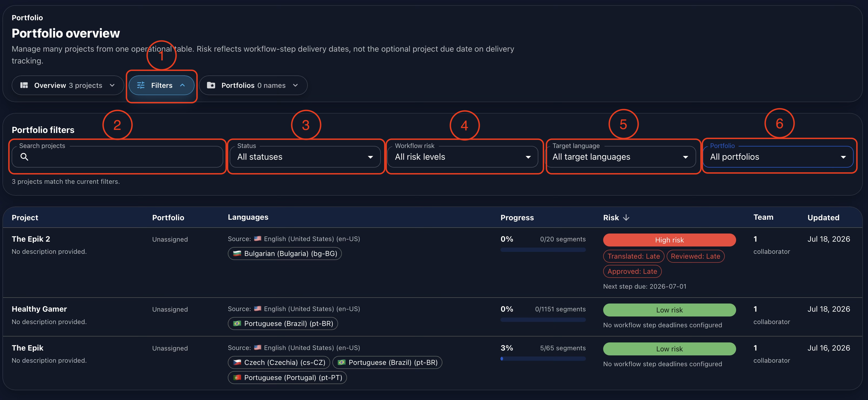Click the 0/20 segments text
868x400 pixels.
click(563, 239)
